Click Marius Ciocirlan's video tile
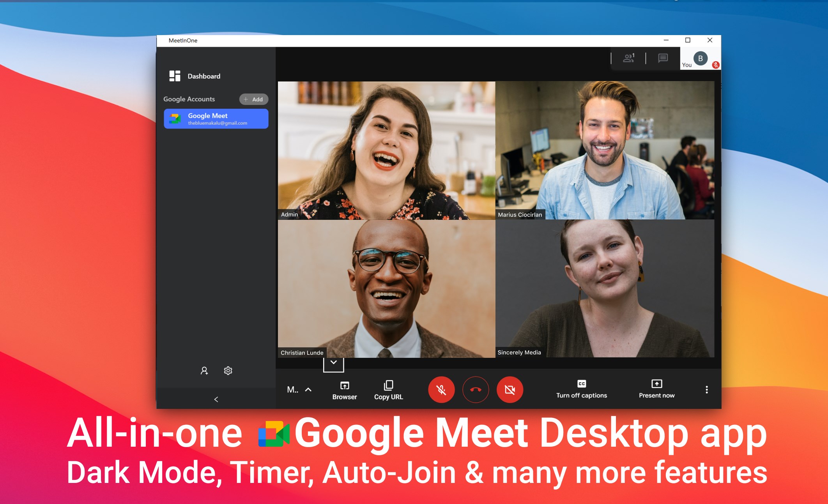Screen dimensions: 828x504 point(604,150)
